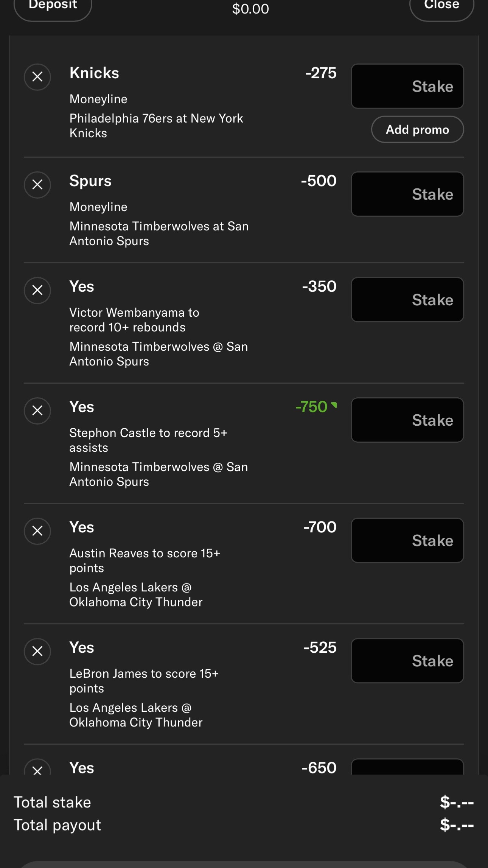Image resolution: width=488 pixels, height=868 pixels.
Task: Select stake field for LeBron James points
Action: (x=407, y=661)
